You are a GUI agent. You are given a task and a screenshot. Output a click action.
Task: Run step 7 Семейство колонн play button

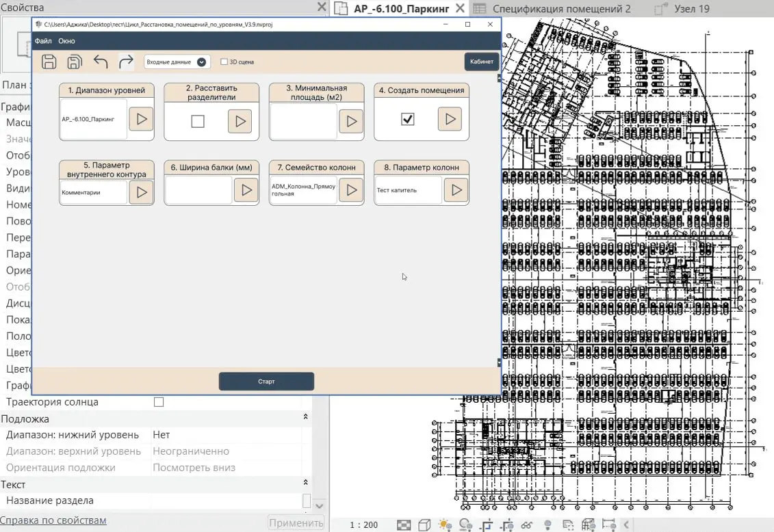coord(351,190)
